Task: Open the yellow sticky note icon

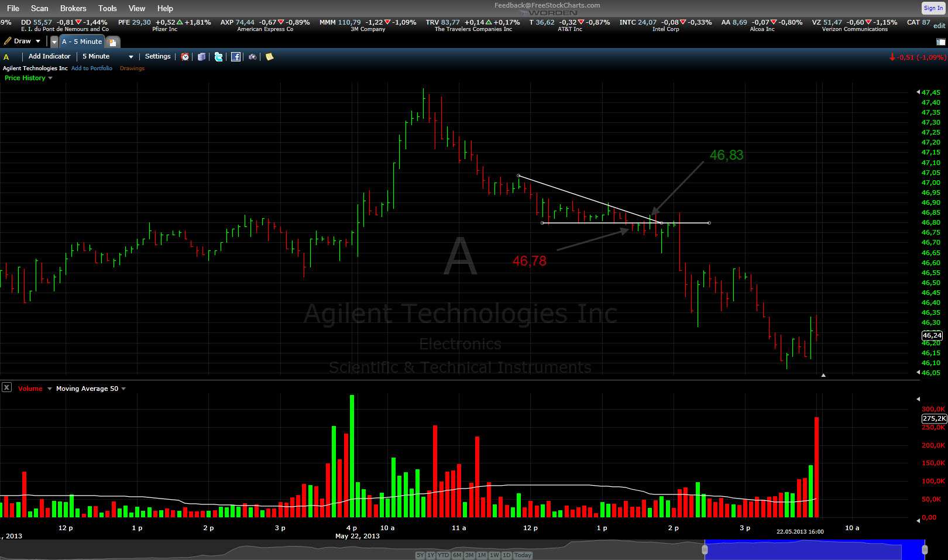Action: (x=269, y=57)
